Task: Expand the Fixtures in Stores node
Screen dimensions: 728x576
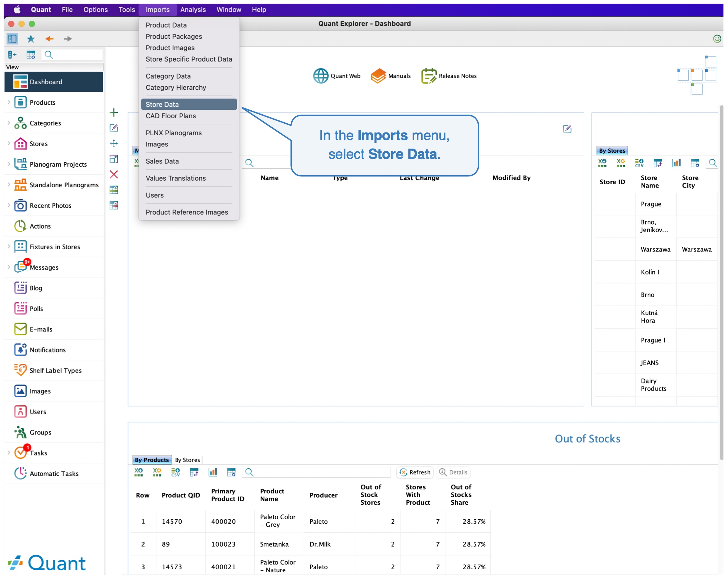Action: (9, 246)
